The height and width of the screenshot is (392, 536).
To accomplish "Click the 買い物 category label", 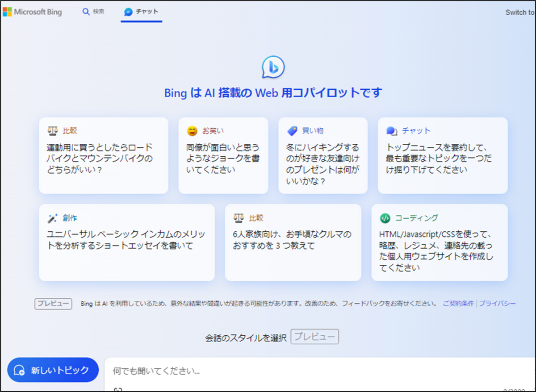I will point(313,131).
